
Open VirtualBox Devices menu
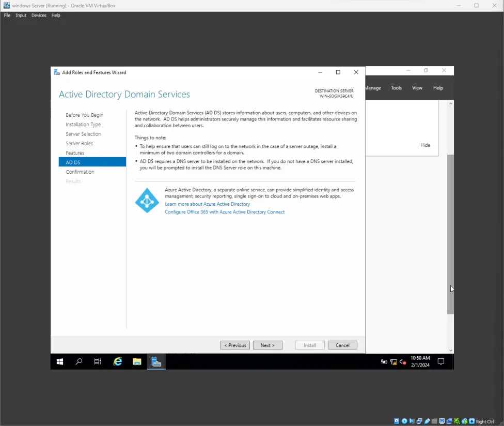(x=39, y=16)
